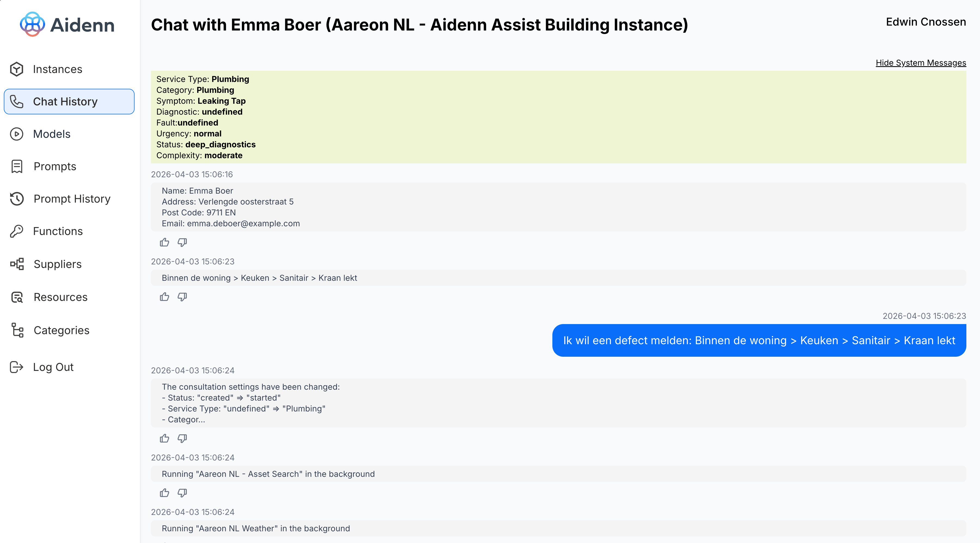Click the Hide System Messages link
The image size is (980, 543).
[x=921, y=63]
